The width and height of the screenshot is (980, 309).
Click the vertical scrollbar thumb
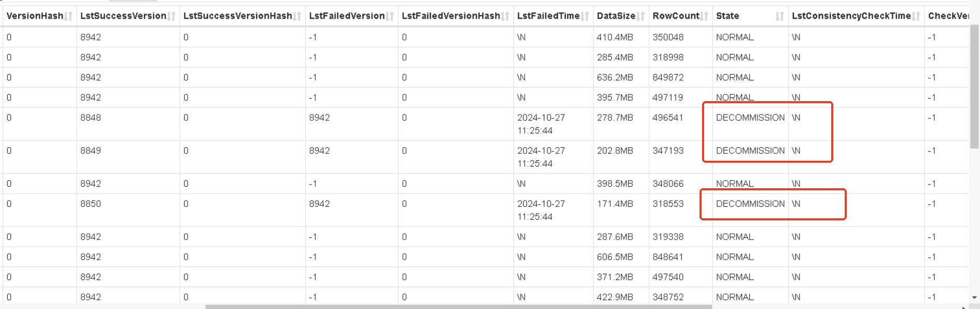(974, 87)
